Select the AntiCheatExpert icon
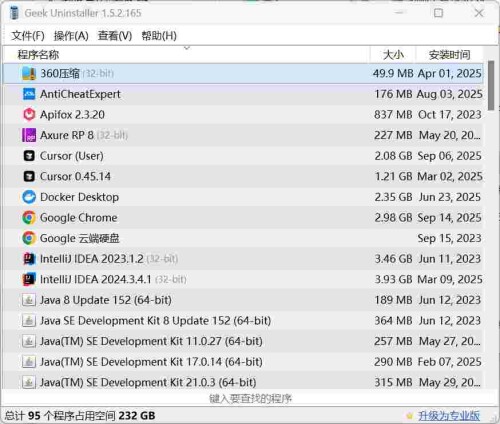This screenshot has width=500, height=424. point(29,94)
